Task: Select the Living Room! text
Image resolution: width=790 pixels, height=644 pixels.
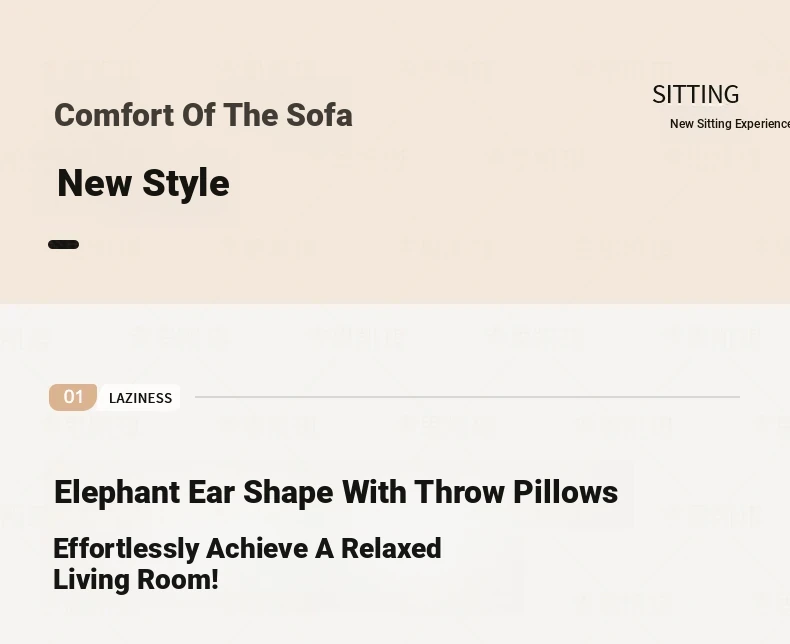Action: tap(136, 579)
